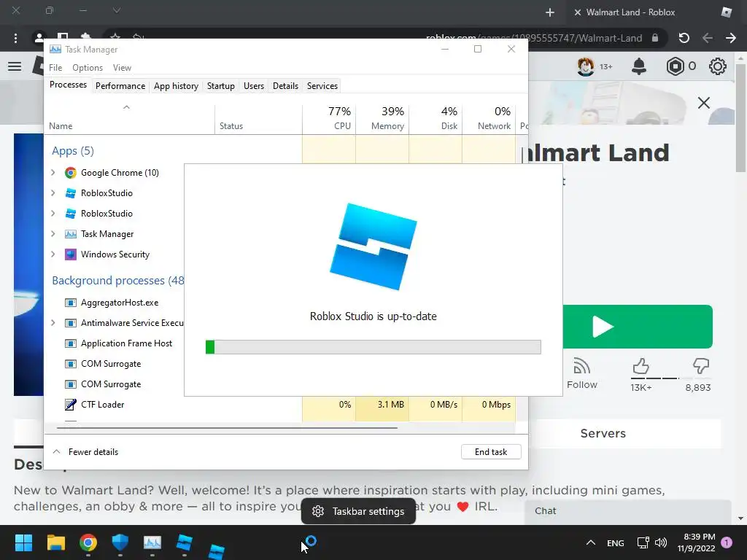
Task: Open Windows Security from the taskbar
Action: click(120, 542)
